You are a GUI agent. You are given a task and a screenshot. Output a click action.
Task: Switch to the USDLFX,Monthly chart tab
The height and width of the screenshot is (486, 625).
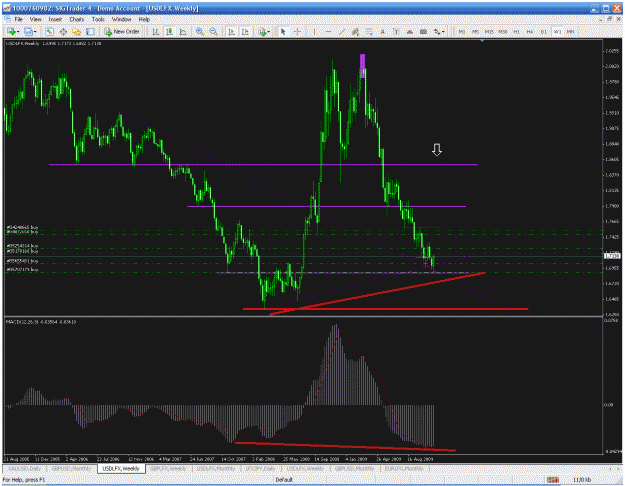coord(216,469)
